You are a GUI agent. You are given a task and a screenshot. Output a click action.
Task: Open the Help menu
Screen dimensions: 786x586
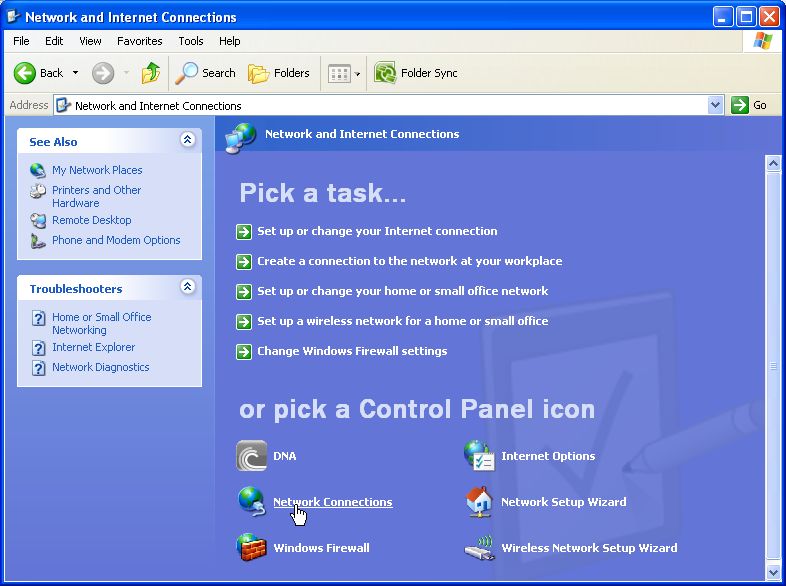tap(229, 41)
